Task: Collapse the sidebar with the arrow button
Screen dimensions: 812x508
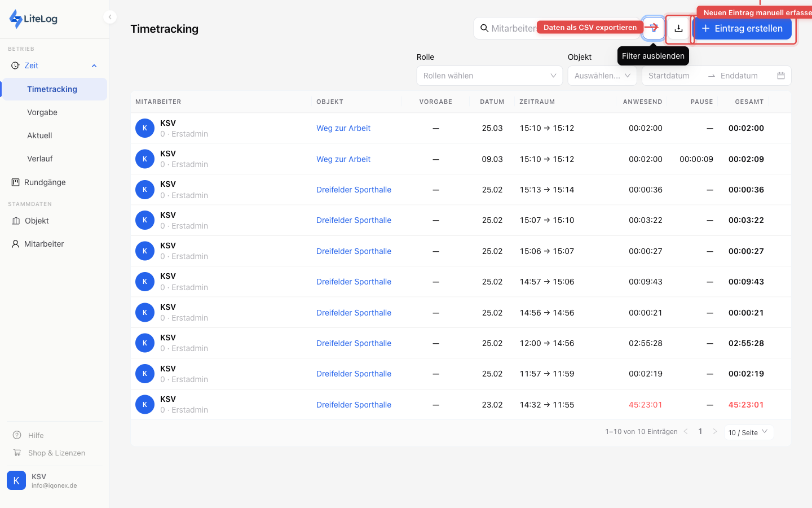Action: pos(110,17)
